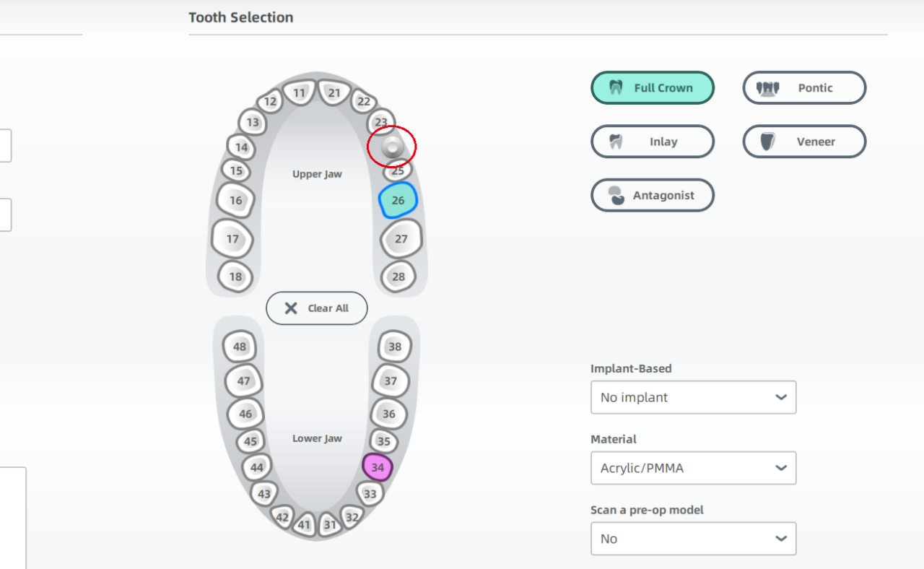Click the Pontic bridge icon

pos(767,88)
